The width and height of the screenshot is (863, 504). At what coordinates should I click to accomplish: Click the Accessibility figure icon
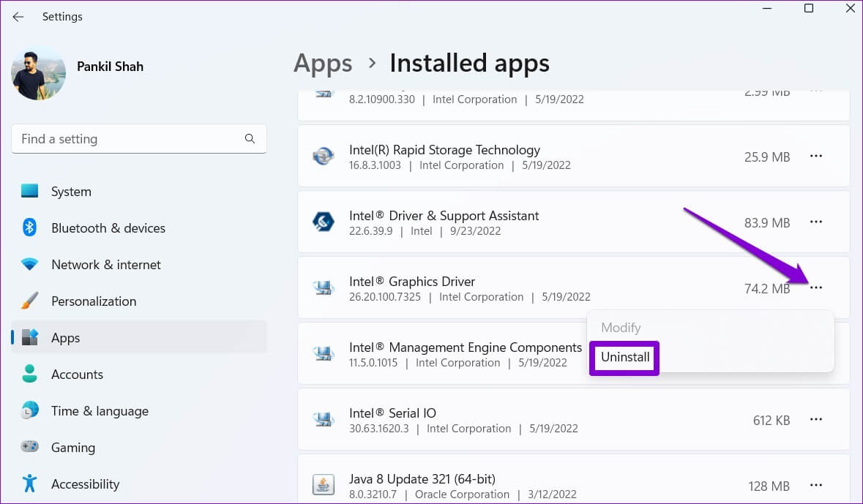(x=30, y=483)
